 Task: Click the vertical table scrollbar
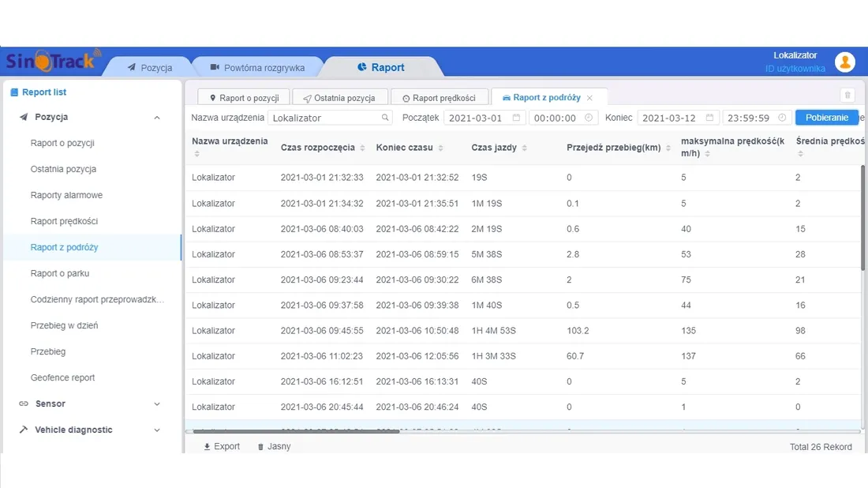(863, 217)
